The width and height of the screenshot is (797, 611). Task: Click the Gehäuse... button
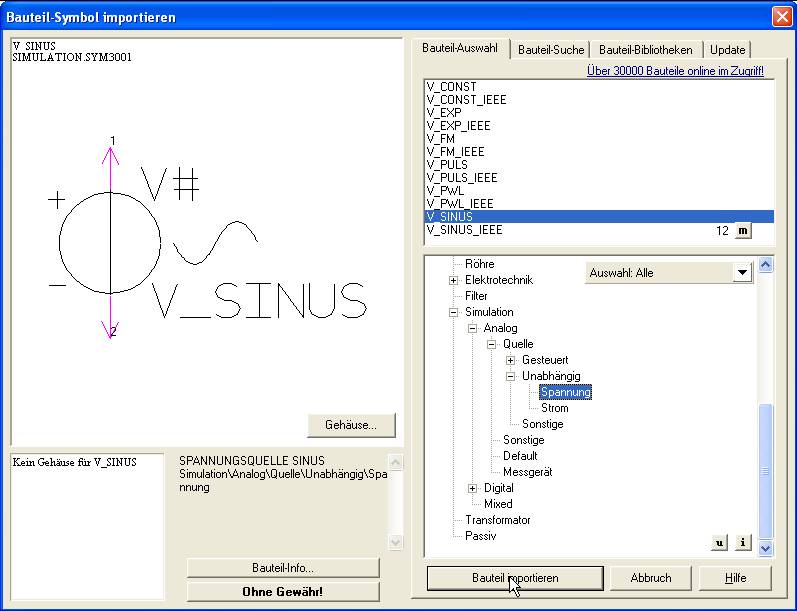point(351,425)
